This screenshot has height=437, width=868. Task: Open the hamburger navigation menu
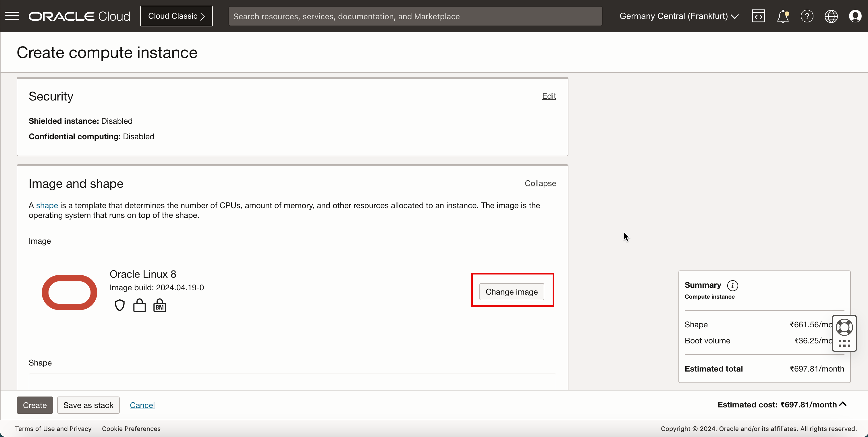point(12,16)
